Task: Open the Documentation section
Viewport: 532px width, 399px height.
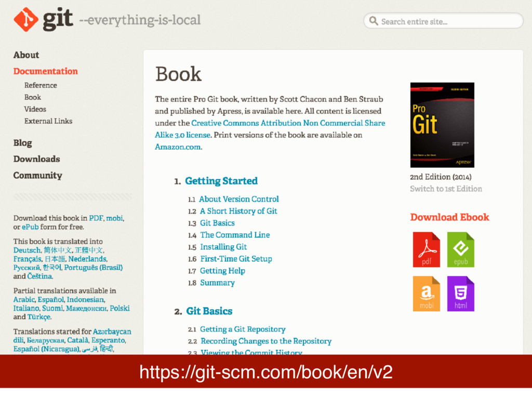Action: coord(46,71)
